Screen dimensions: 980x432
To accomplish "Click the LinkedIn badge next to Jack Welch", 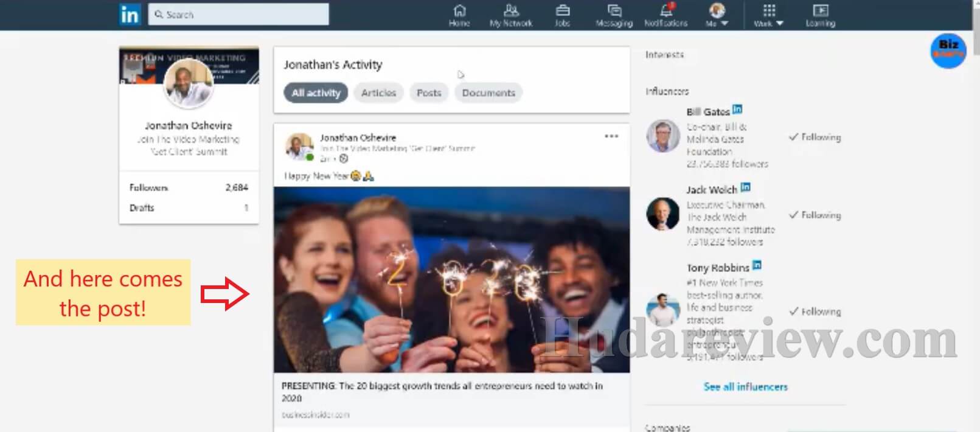I will (x=745, y=187).
